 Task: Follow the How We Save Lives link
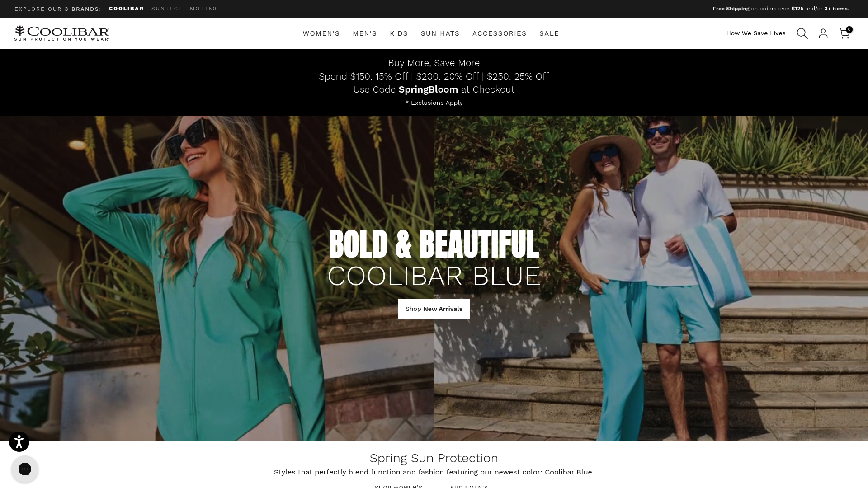[756, 33]
